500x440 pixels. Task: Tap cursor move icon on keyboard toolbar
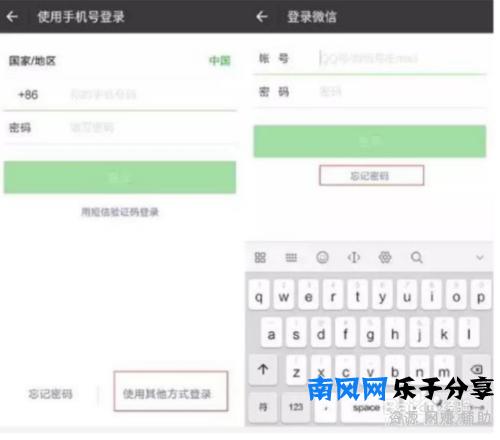tap(354, 257)
